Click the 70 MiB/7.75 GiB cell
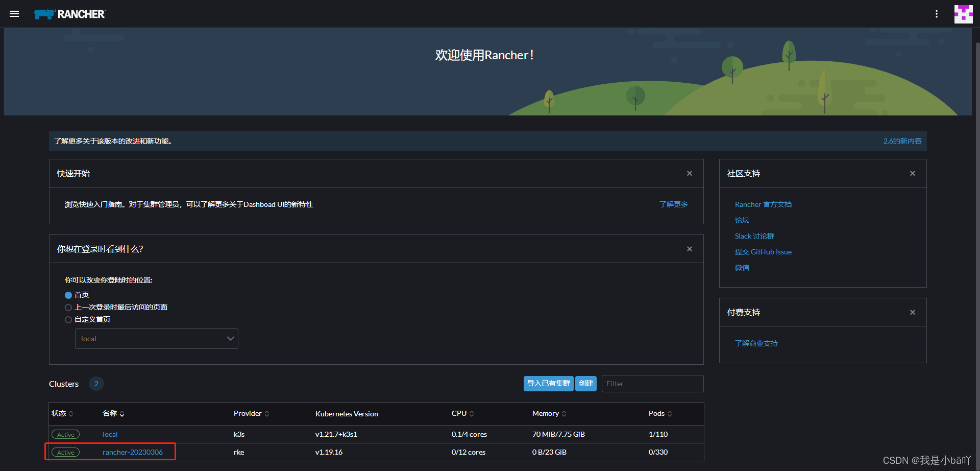The height and width of the screenshot is (471, 980). (x=558, y=435)
